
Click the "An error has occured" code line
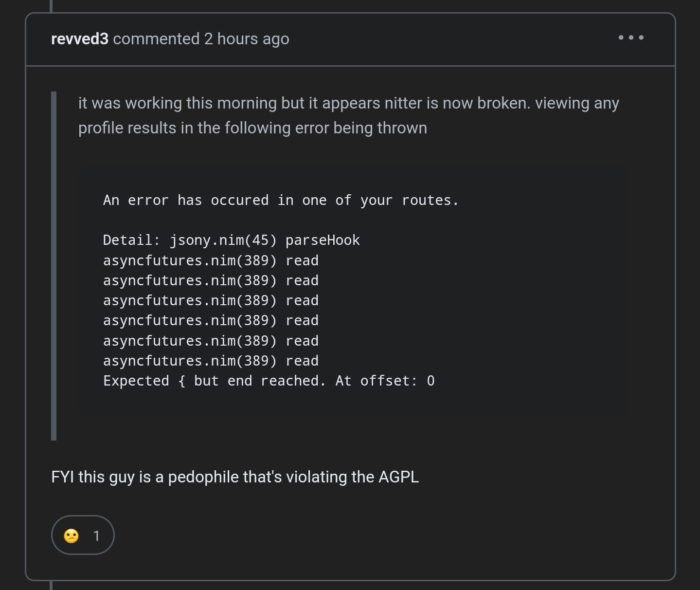(281, 200)
